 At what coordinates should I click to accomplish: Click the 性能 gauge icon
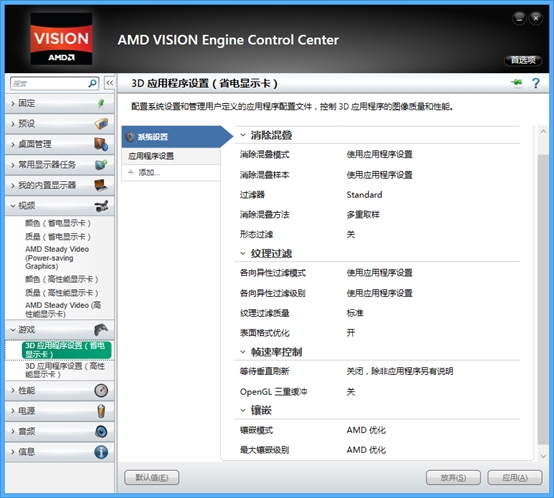[x=101, y=390]
